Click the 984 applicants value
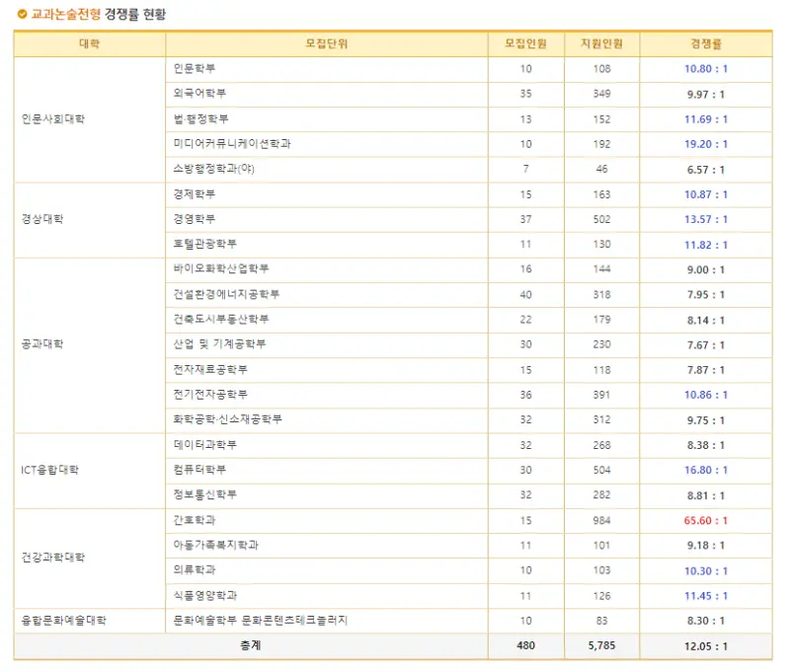 [601, 520]
